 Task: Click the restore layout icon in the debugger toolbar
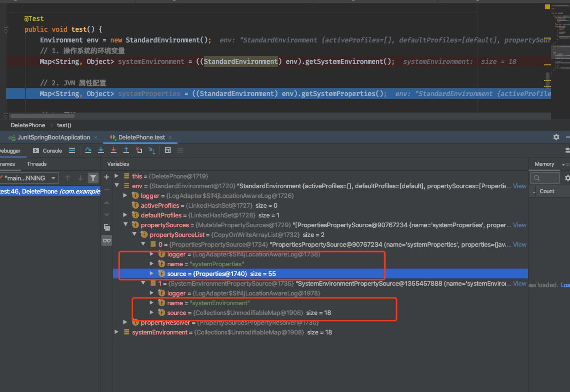tap(567, 150)
